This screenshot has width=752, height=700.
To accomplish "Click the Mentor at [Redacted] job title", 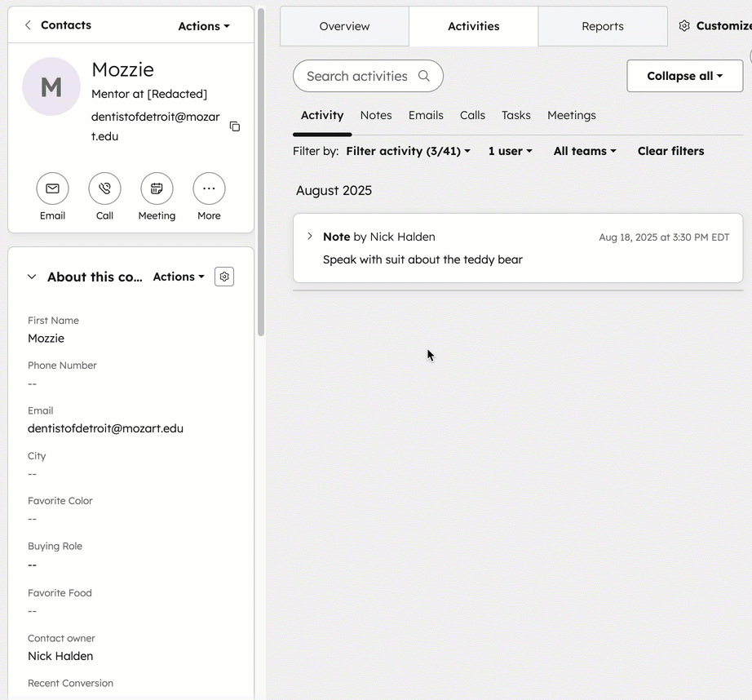I will tap(149, 94).
